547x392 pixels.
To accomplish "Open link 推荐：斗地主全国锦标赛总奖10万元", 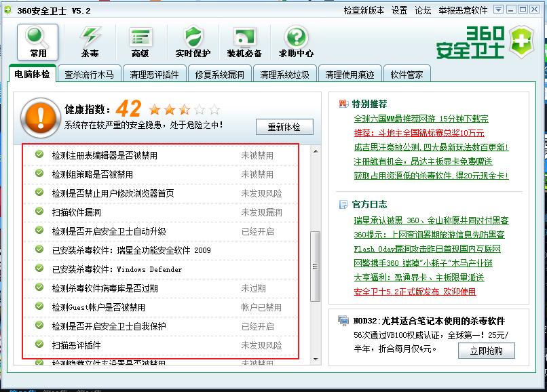I will coord(419,133).
